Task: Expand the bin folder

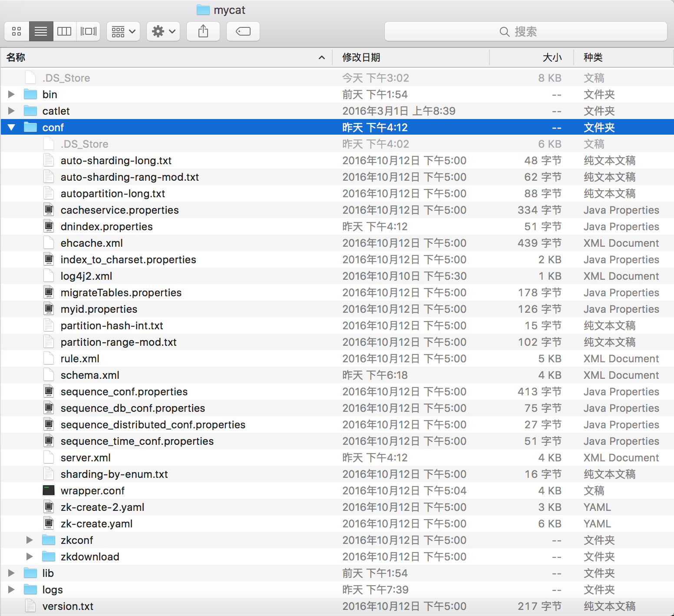Action: (11, 94)
